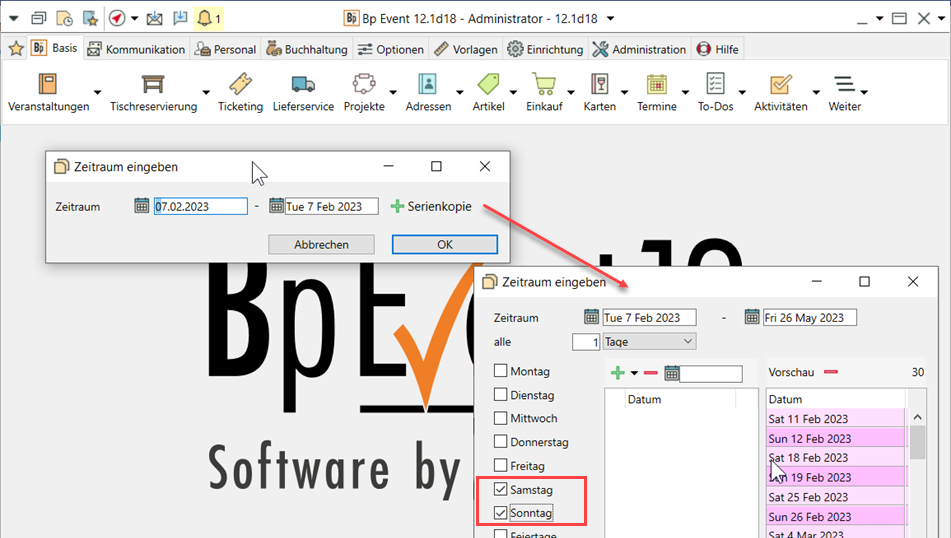951x538 pixels.
Task: Enable the Montag checkbox
Action: pyautogui.click(x=502, y=371)
